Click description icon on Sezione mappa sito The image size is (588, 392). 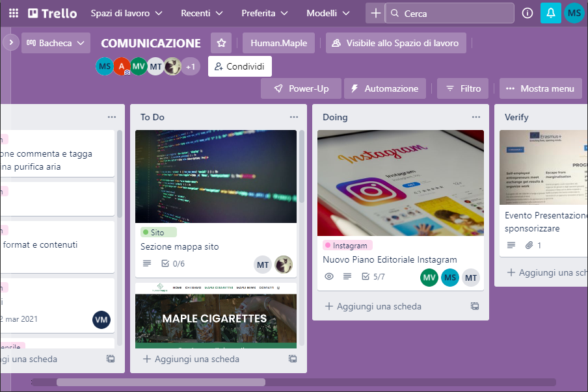tap(147, 263)
